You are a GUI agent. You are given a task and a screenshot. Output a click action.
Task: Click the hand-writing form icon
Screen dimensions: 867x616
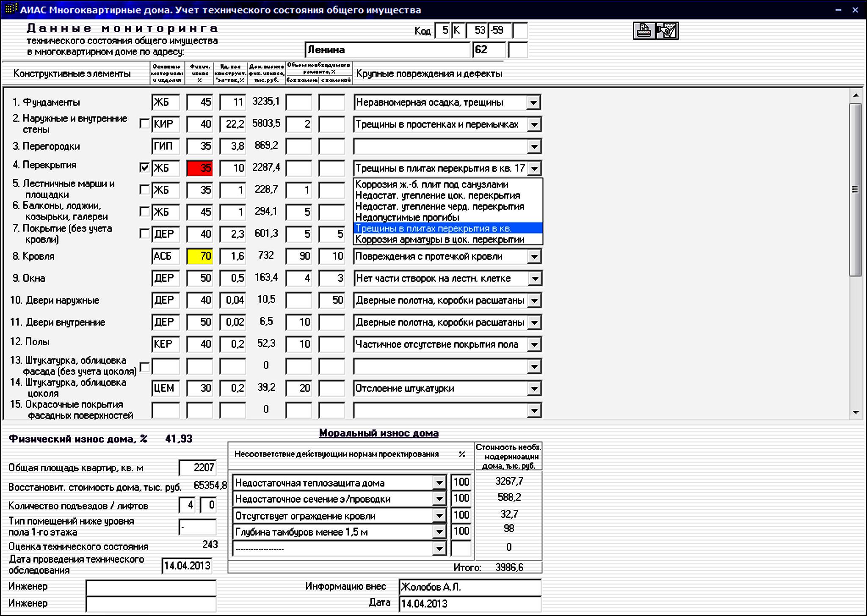click(667, 31)
